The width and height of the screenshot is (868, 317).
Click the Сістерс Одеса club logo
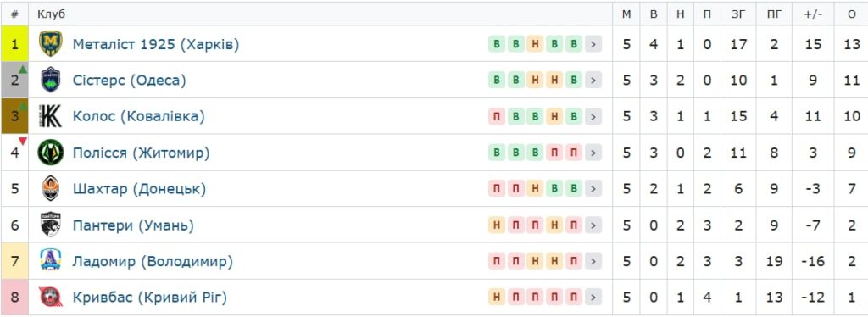[x=50, y=81]
